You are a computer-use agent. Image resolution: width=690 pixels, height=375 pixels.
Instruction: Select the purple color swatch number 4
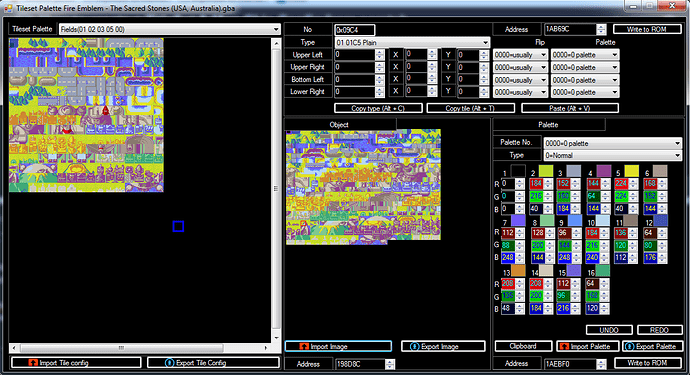(604, 171)
